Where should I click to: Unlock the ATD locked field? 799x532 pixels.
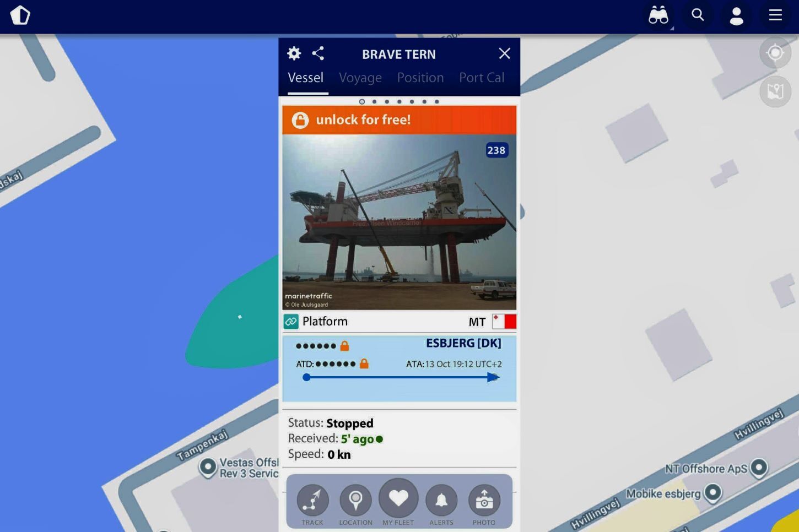[364, 363]
